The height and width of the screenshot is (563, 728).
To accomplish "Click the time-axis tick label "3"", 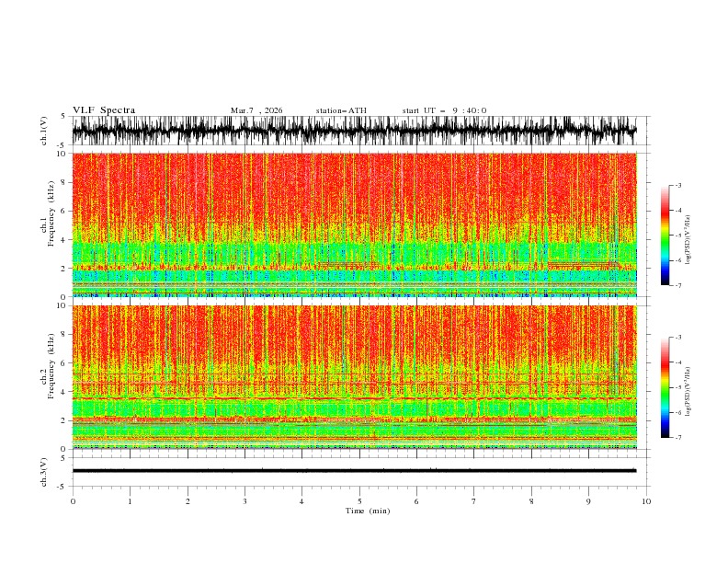I will coord(245,501).
